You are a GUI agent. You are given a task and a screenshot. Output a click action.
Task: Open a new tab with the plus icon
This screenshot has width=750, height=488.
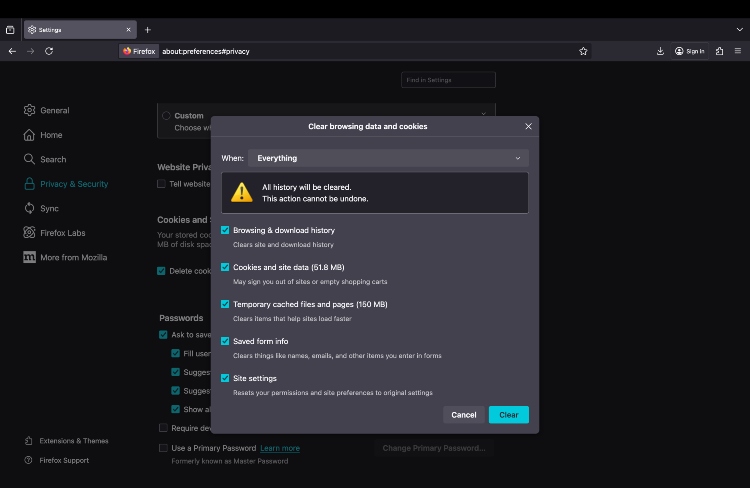click(148, 30)
